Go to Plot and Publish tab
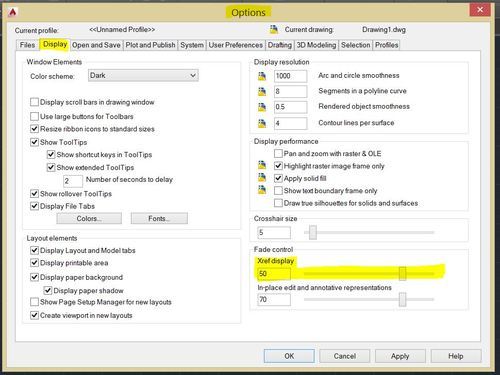This screenshot has width=500, height=375. (x=150, y=45)
